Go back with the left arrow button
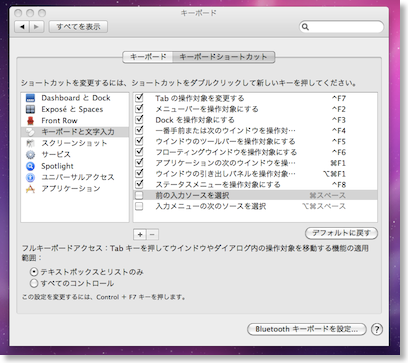The width and height of the screenshot is (408, 363). tap(22, 27)
